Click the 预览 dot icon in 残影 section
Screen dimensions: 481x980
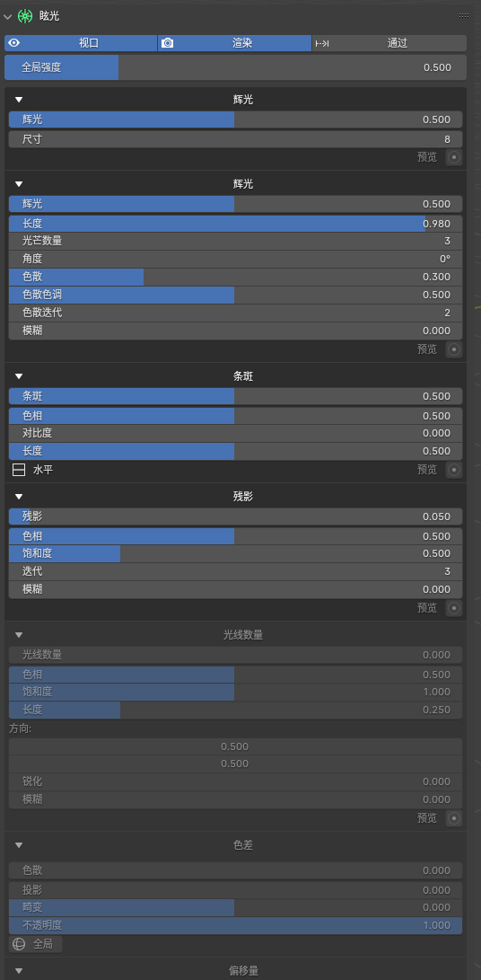coord(454,608)
